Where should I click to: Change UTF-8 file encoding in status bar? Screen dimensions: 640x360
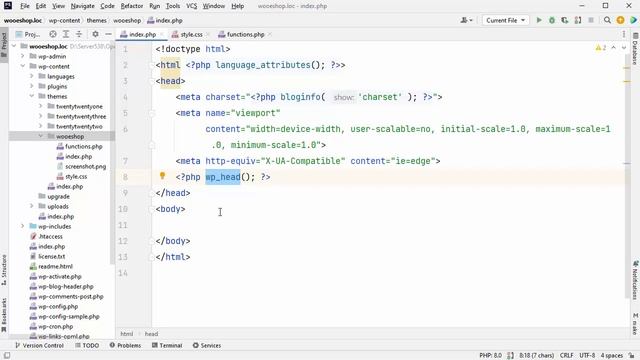pyautogui.click(x=587, y=356)
